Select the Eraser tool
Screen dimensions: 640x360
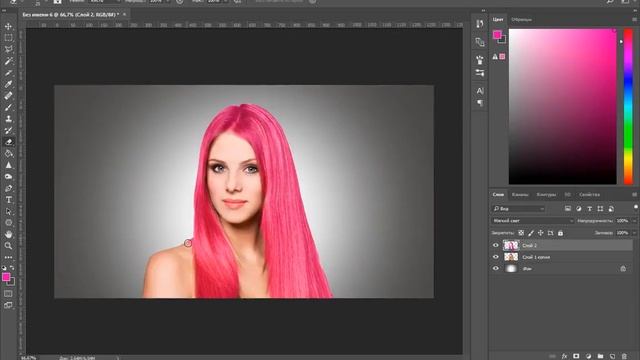point(8,142)
